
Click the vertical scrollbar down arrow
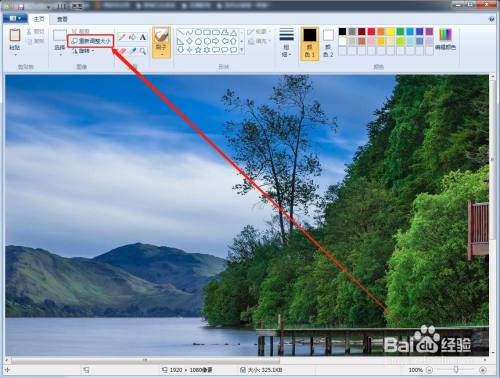coord(492,352)
